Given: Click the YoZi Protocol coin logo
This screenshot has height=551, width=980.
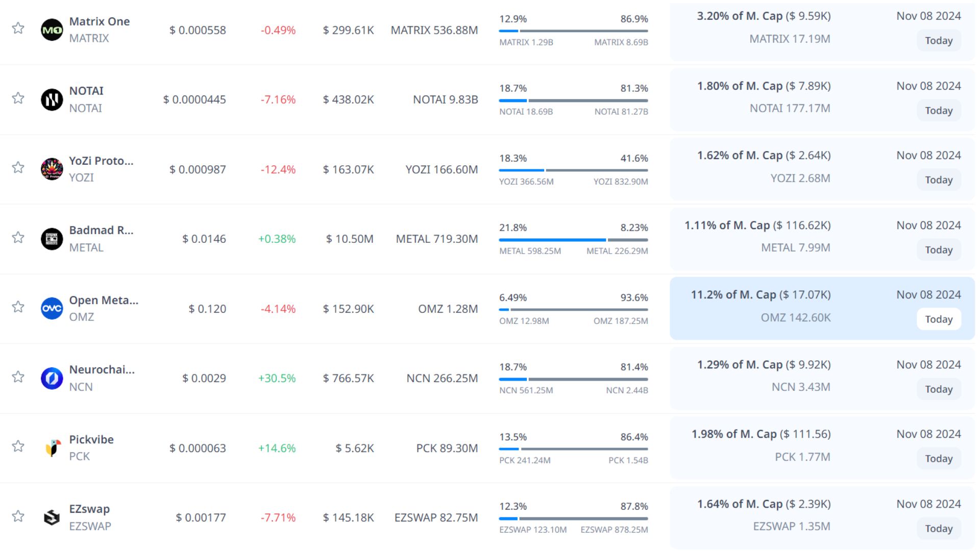Looking at the screenshot, I should (52, 169).
